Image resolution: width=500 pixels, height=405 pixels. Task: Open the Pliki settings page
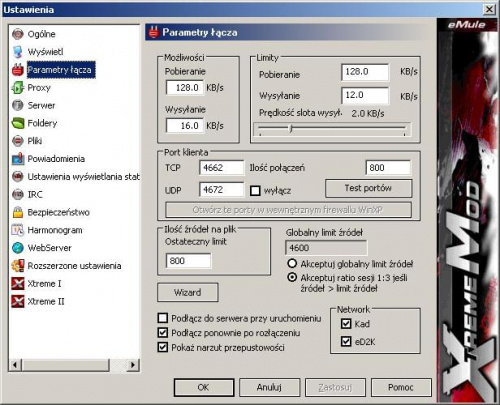(x=35, y=141)
